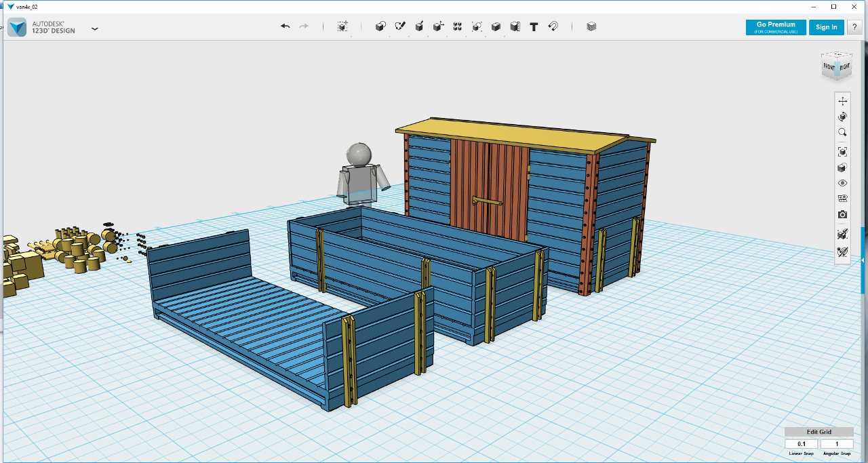This screenshot has width=868, height=463.
Task: Select the Text tool
Action: click(x=534, y=26)
